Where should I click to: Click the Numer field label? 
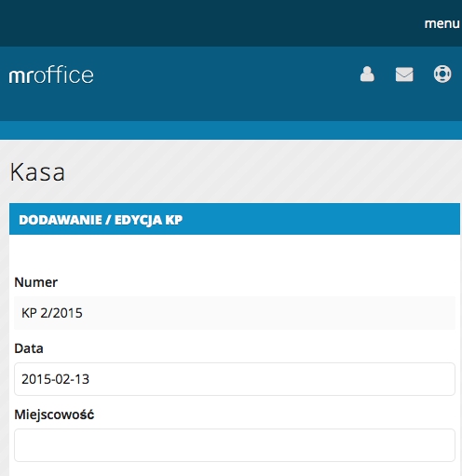36,282
